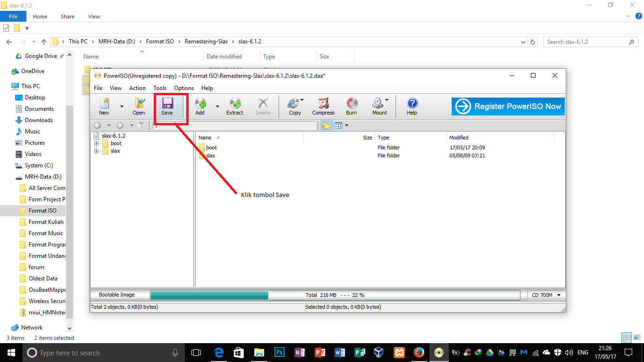The image size is (644, 362).
Task: Click the New image toolbar button
Action: (104, 107)
